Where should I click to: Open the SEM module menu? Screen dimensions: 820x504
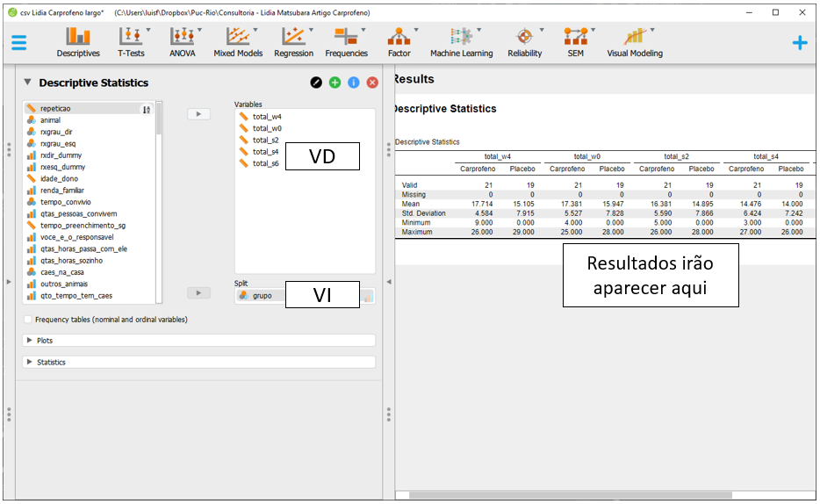(x=575, y=41)
